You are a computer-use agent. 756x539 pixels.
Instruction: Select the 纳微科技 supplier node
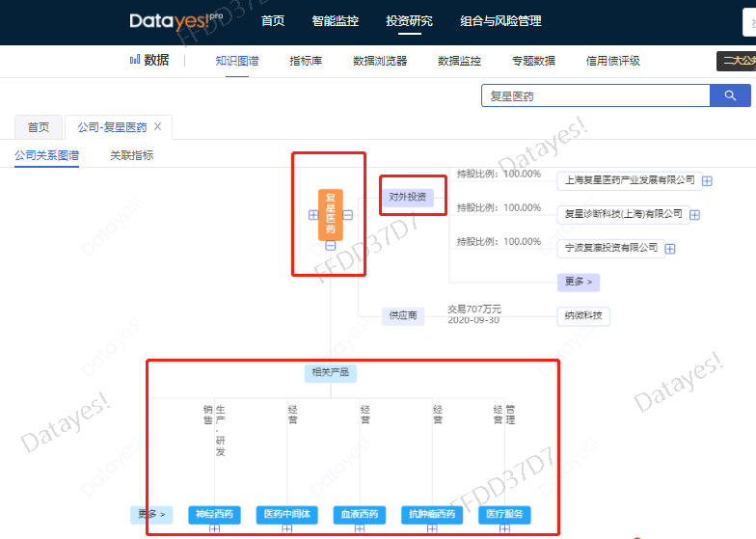pos(583,316)
